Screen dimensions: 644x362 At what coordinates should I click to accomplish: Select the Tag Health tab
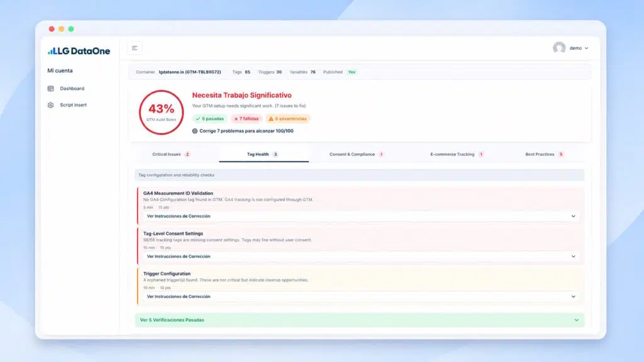coord(264,155)
